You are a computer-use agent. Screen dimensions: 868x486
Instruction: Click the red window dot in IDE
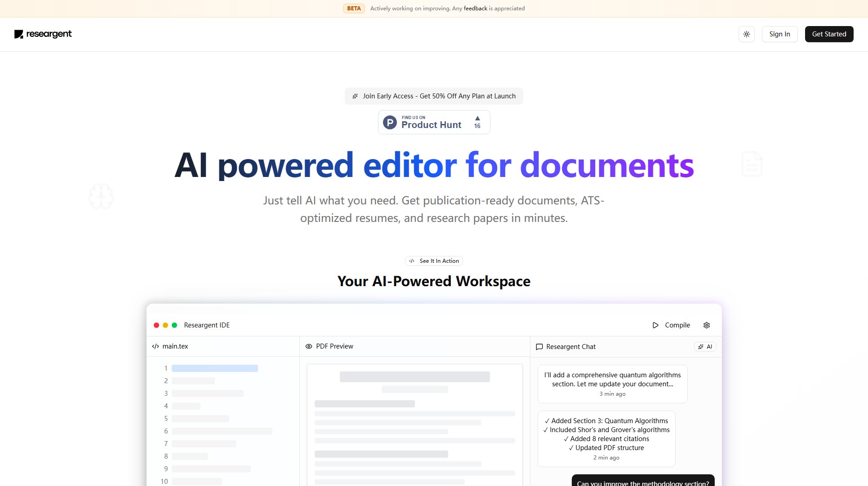(x=156, y=325)
